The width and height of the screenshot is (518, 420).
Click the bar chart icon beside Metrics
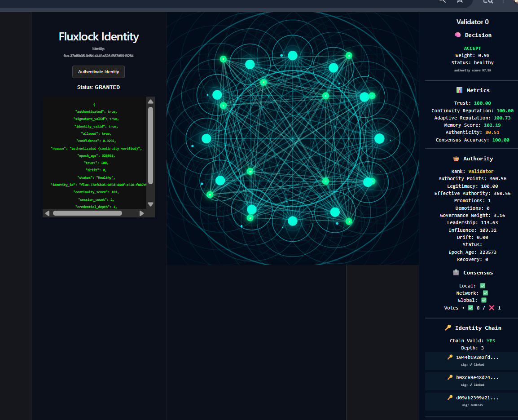(459, 90)
